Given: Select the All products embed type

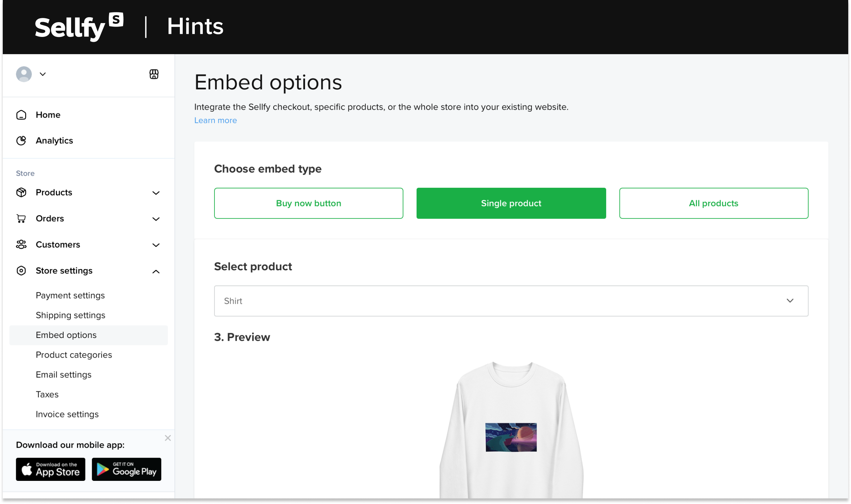Looking at the screenshot, I should point(714,203).
